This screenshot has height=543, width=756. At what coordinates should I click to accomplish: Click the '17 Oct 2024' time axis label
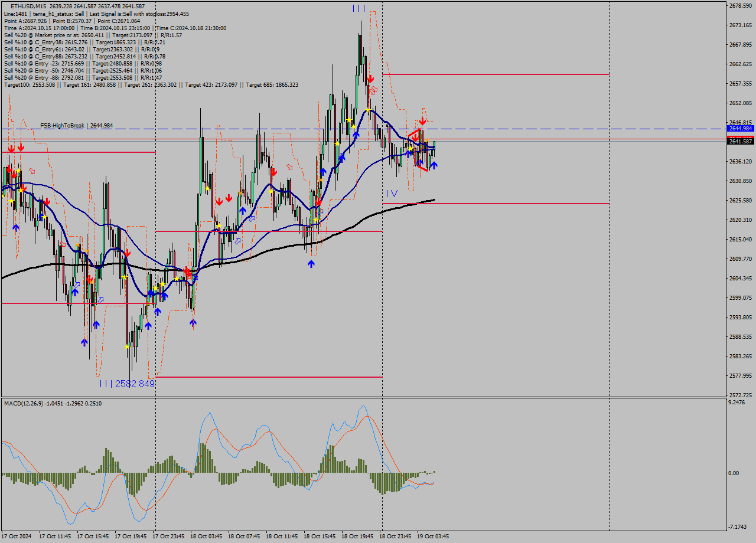pos(17,537)
